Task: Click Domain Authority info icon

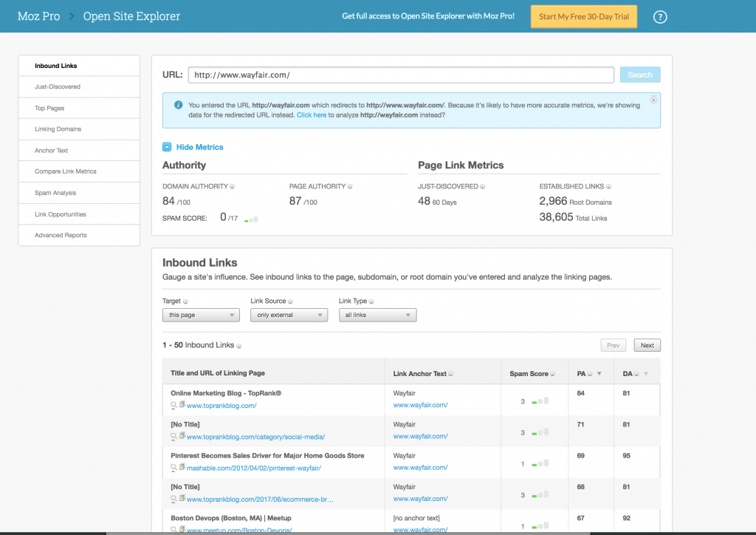Action: [x=233, y=187]
